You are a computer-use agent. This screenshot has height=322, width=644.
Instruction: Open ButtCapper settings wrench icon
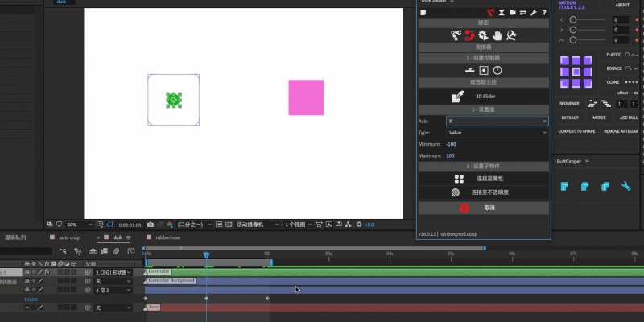625,187
